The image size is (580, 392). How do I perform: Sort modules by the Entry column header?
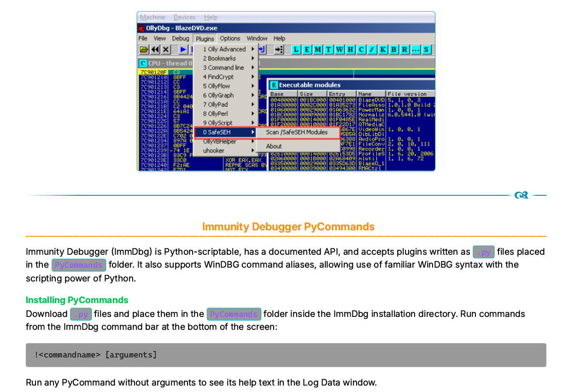pyautogui.click(x=342, y=94)
